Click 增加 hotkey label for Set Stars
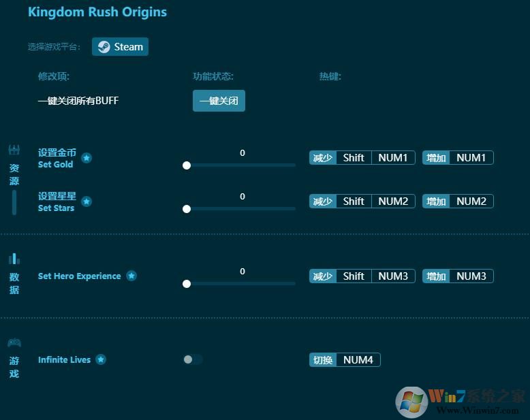 point(436,201)
